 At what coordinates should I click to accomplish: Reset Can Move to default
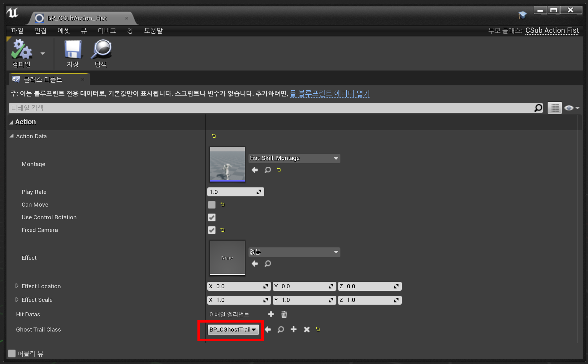pyautogui.click(x=222, y=204)
